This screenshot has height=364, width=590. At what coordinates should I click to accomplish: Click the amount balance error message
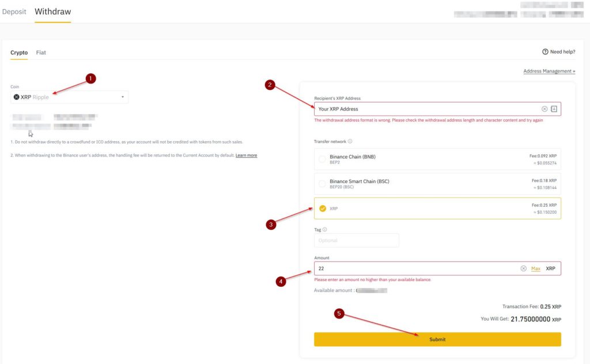pos(373,280)
